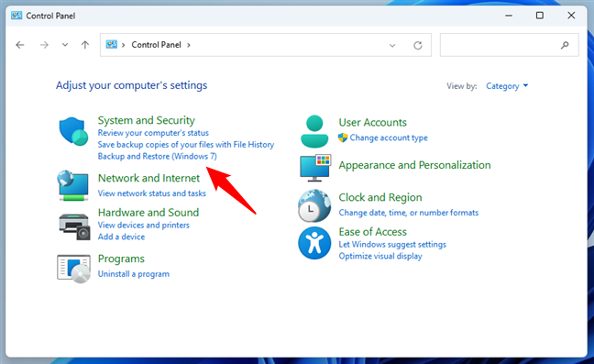This screenshot has width=594, height=364.
Task: Open the Network and Internet globe icon
Action: click(x=73, y=185)
